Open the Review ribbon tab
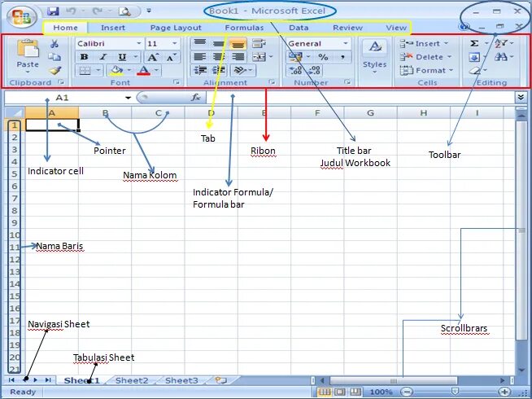This screenshot has height=399, width=532. click(x=348, y=28)
